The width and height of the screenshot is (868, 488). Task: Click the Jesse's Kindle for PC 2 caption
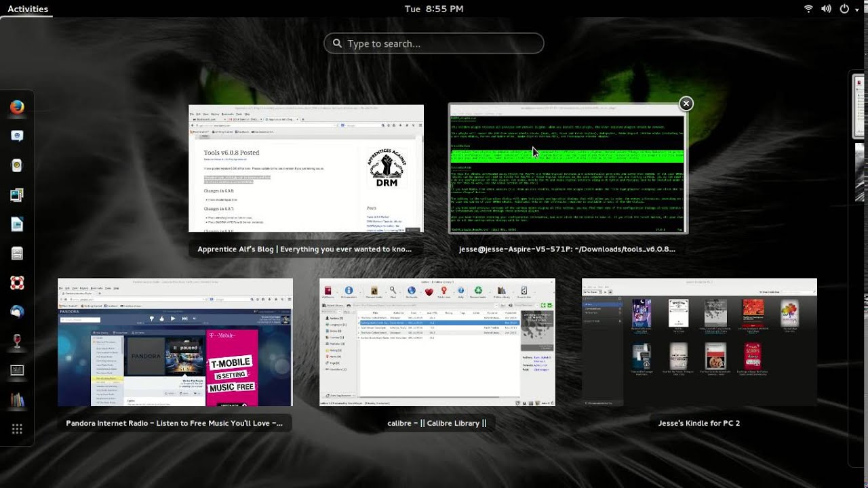(699, 423)
